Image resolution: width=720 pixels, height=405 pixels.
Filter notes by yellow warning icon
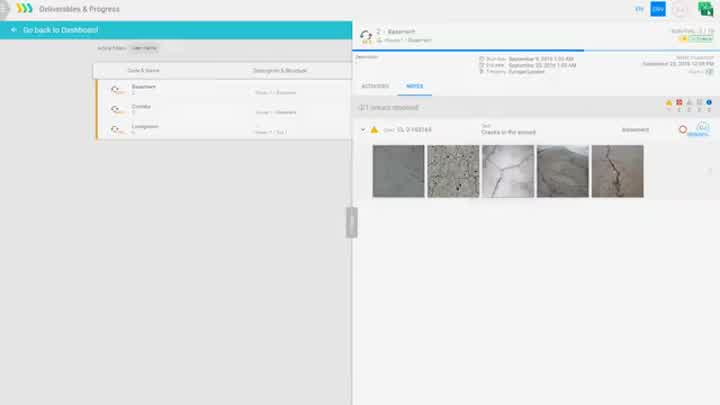click(669, 103)
